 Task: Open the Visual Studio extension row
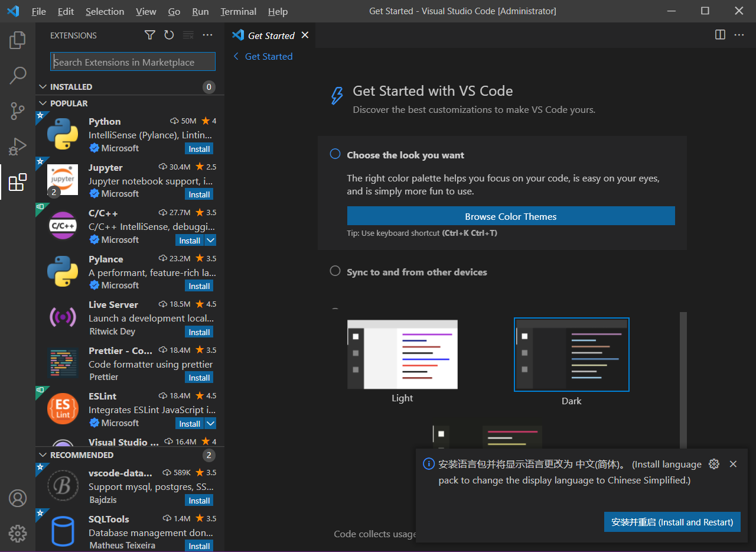click(x=130, y=442)
